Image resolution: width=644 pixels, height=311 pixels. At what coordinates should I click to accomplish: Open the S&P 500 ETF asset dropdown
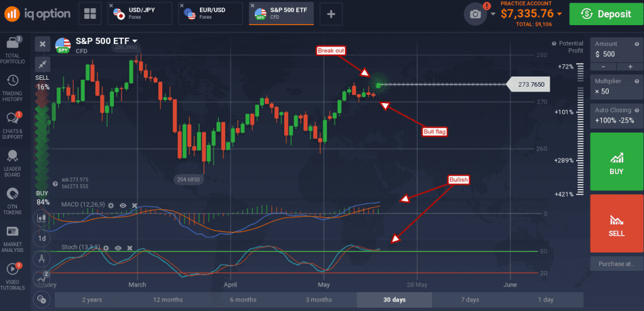[x=106, y=41]
